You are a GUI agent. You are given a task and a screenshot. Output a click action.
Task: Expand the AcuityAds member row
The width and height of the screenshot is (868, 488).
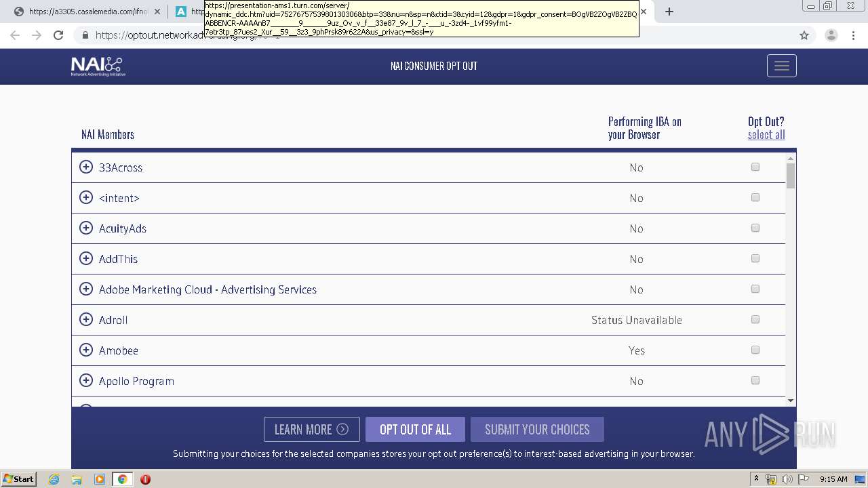[x=86, y=228]
